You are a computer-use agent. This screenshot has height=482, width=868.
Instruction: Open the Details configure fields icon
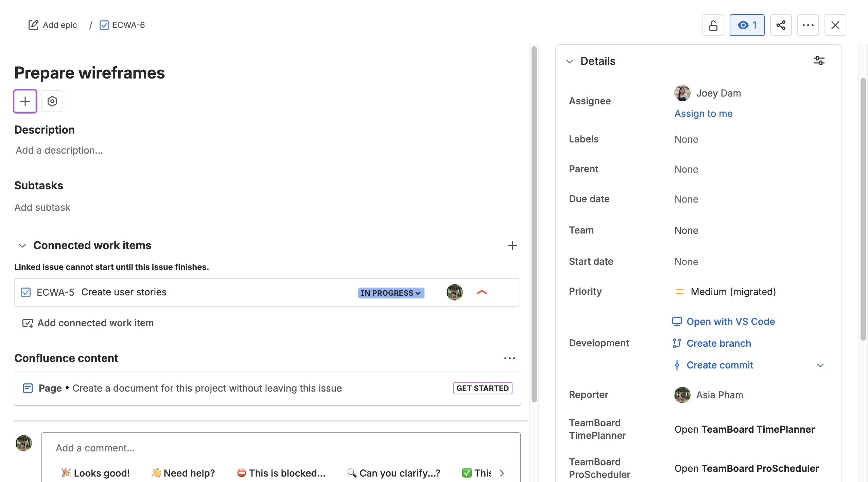tap(819, 61)
